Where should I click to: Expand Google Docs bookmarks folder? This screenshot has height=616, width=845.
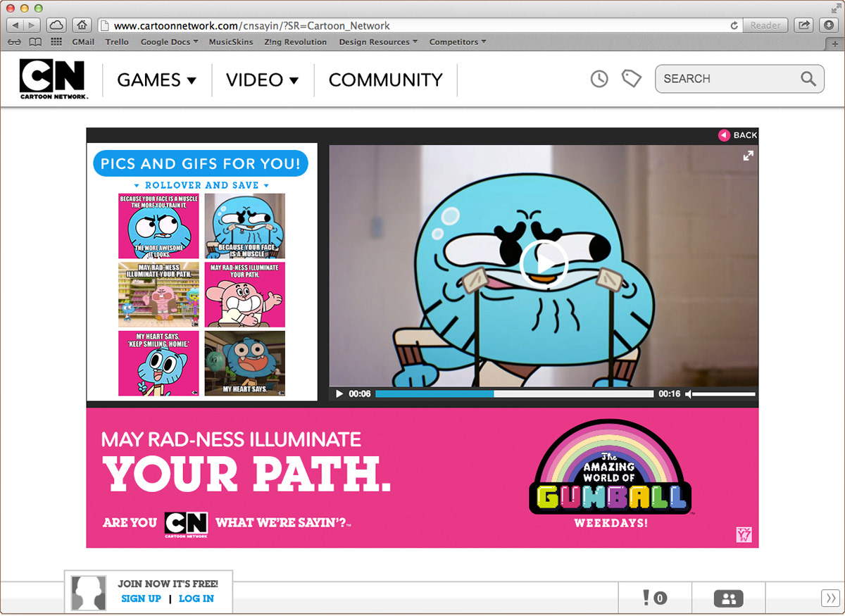169,42
